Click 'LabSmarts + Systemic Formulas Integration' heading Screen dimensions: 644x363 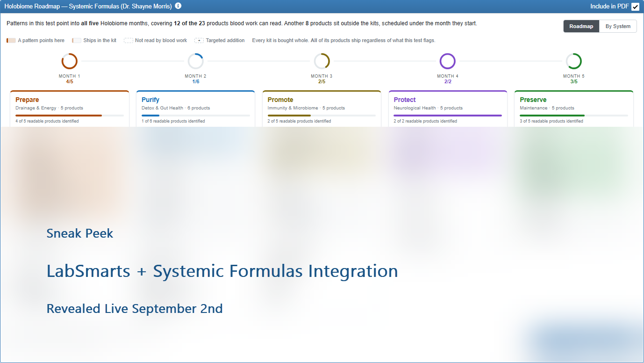pos(222,271)
